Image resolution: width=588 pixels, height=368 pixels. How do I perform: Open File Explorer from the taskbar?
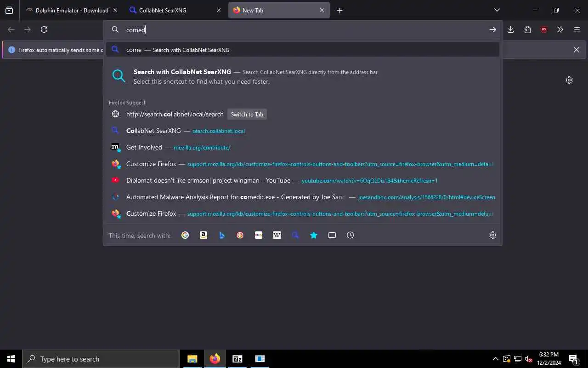[x=192, y=359]
